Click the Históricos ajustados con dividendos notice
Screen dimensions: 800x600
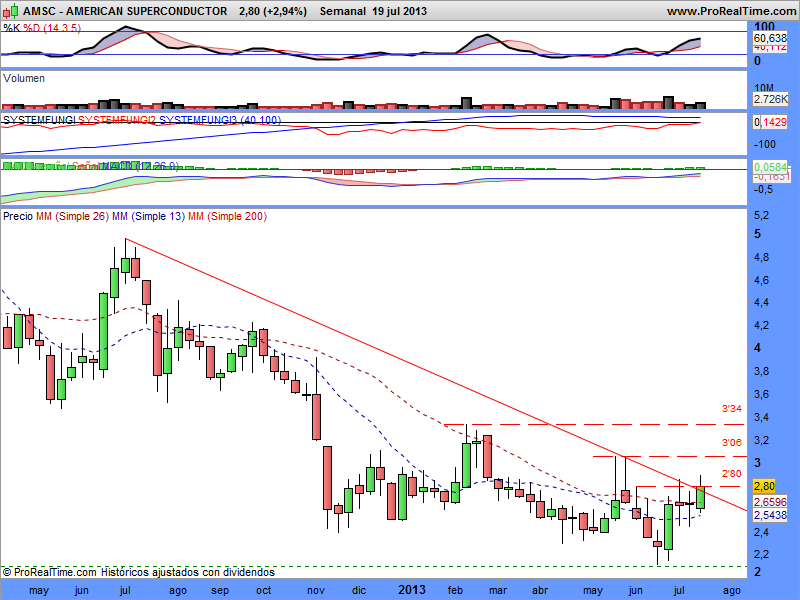pyautogui.click(x=187, y=572)
